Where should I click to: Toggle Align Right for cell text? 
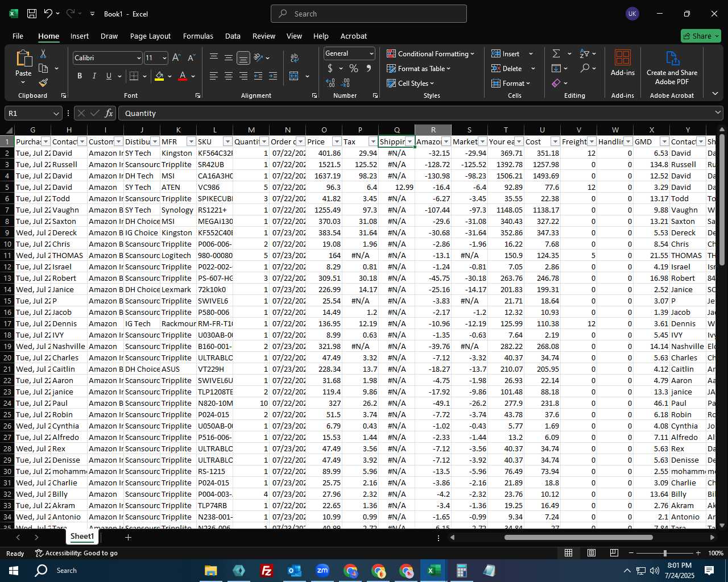click(x=243, y=76)
